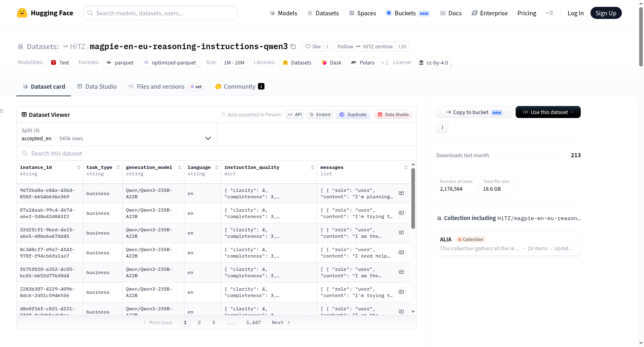Click the Datasets library tag
The width and height of the screenshot is (644, 347).
tap(297, 62)
